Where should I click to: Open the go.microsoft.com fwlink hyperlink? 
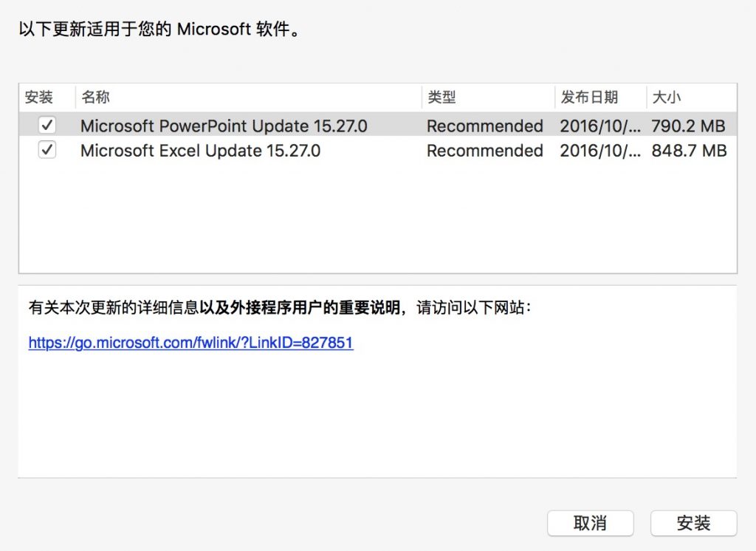pyautogui.click(x=191, y=343)
